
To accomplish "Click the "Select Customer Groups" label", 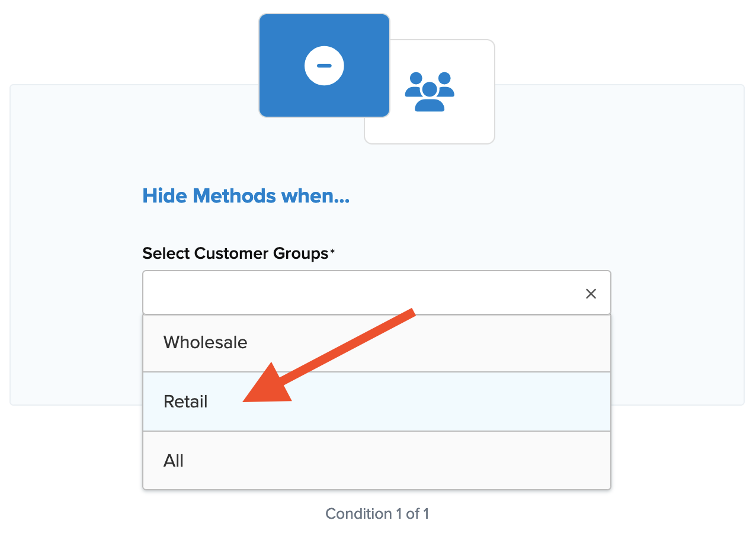I will click(x=235, y=253).
